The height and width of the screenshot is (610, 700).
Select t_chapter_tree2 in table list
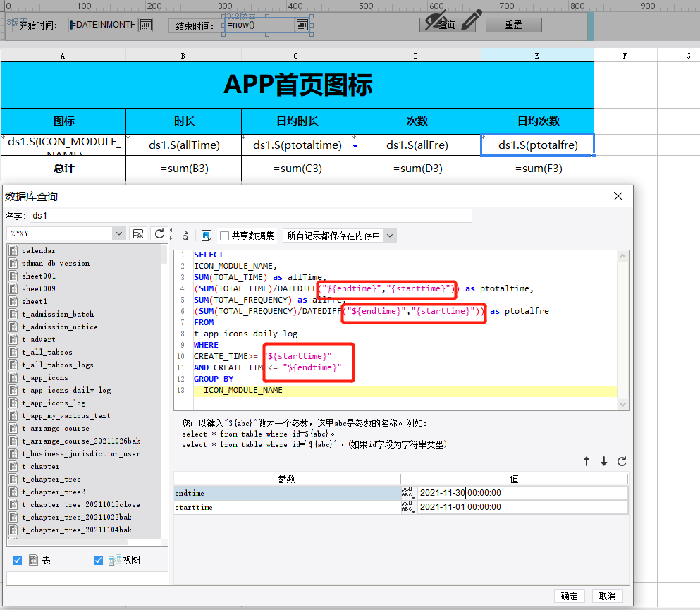pos(54,492)
